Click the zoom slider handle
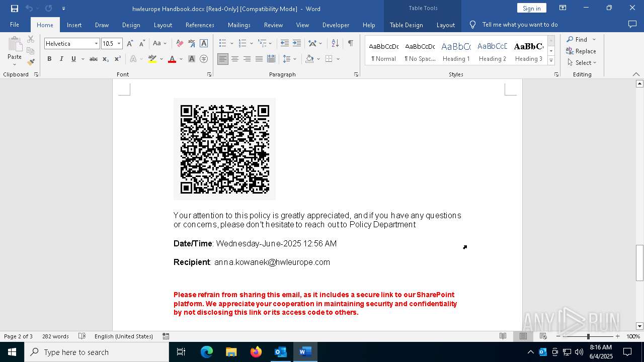 (588, 336)
